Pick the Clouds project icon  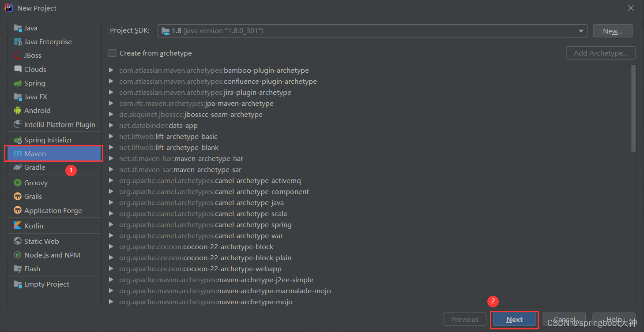pyautogui.click(x=18, y=69)
